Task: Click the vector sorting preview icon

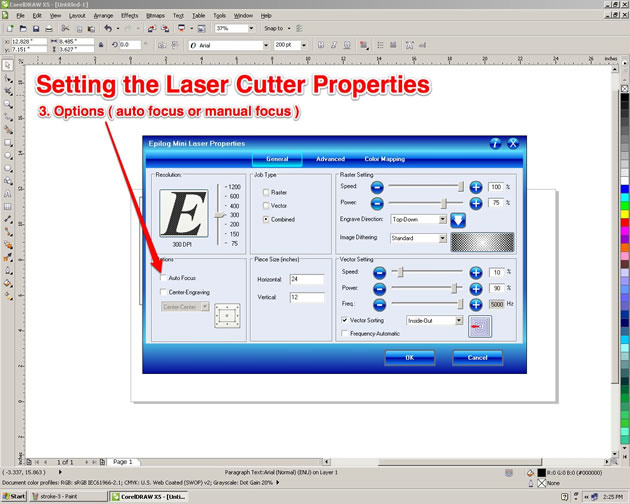Action: coord(480,326)
